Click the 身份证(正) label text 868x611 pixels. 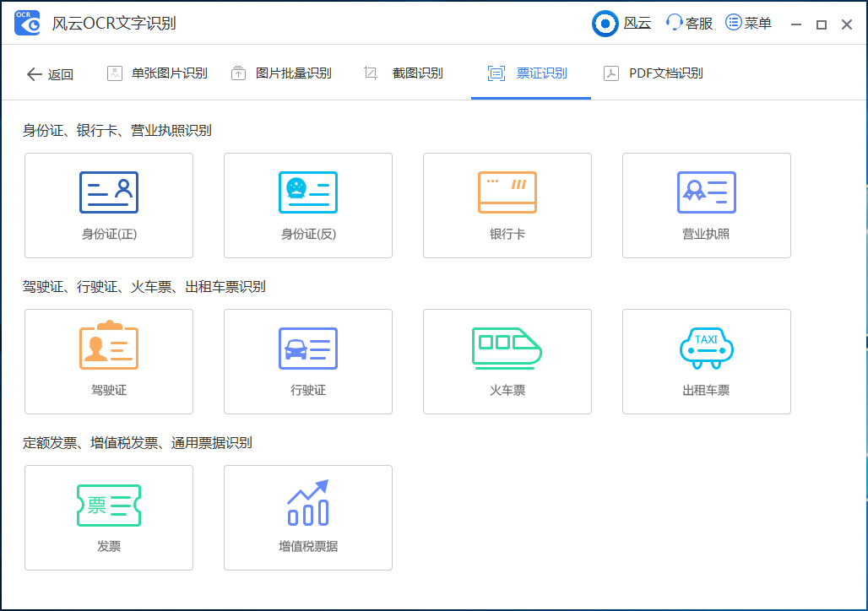pos(109,234)
